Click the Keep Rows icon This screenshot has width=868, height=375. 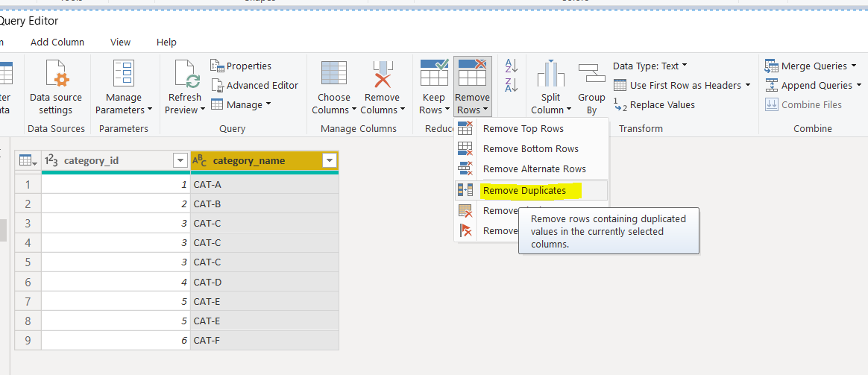coord(434,73)
